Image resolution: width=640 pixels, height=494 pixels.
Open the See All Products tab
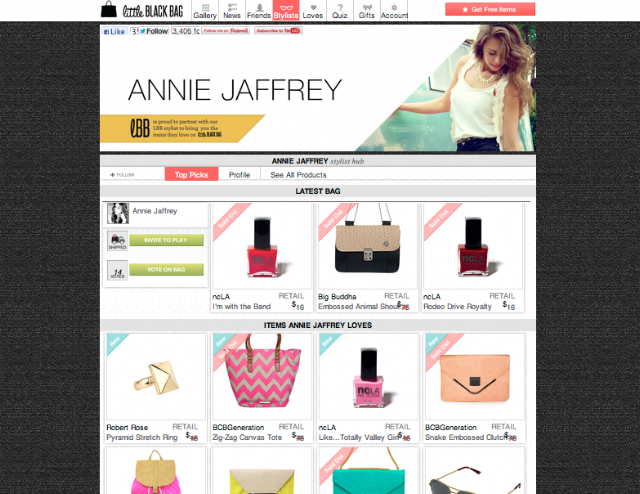pyautogui.click(x=298, y=175)
